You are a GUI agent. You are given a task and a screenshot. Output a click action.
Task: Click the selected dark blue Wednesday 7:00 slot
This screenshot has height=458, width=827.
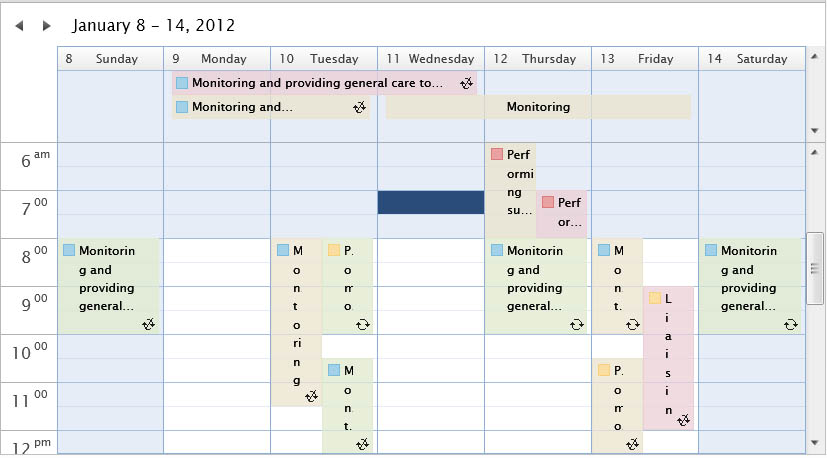tap(431, 203)
